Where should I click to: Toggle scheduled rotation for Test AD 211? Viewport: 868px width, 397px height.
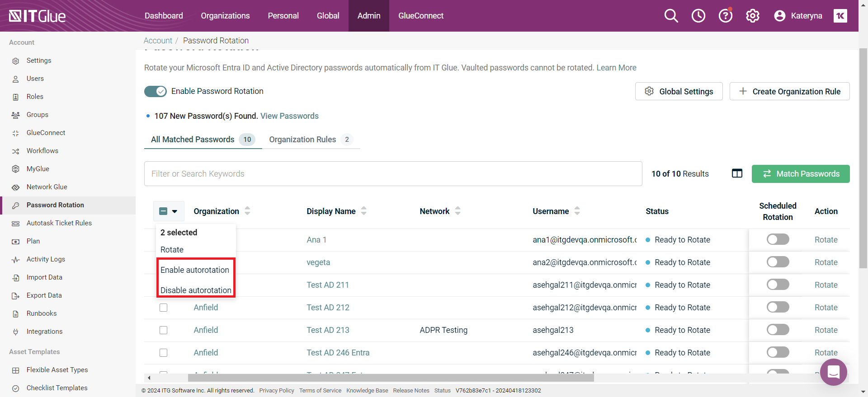778,285
